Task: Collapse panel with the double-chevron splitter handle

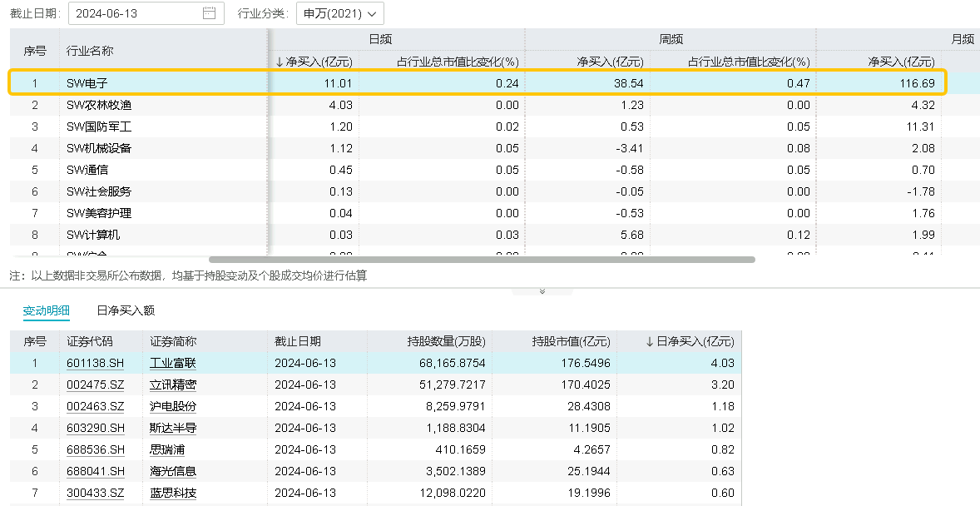Action: pos(542,291)
